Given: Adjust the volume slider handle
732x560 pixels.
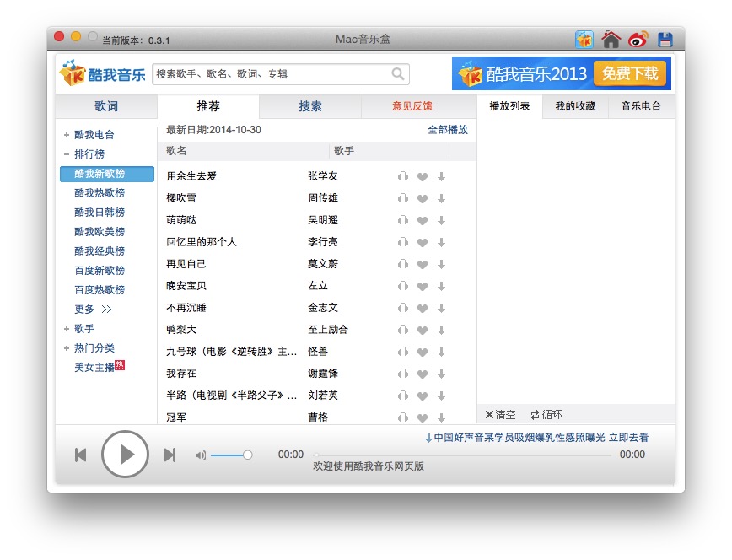Looking at the screenshot, I should pos(247,455).
